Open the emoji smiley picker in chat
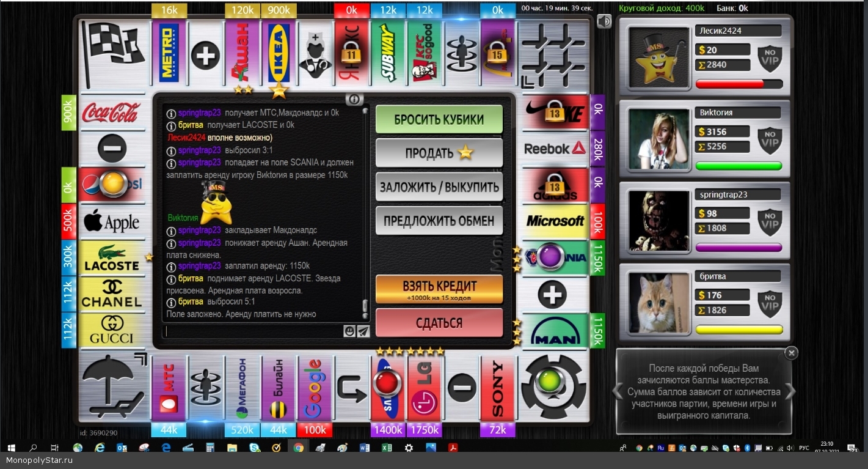 click(x=349, y=331)
